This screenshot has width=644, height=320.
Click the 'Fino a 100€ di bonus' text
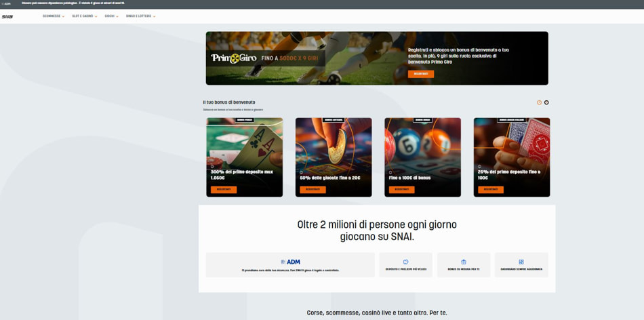(x=411, y=178)
